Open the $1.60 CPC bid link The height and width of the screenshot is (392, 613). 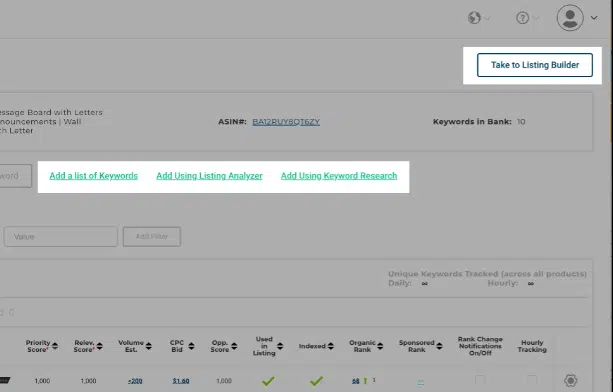[181, 381]
